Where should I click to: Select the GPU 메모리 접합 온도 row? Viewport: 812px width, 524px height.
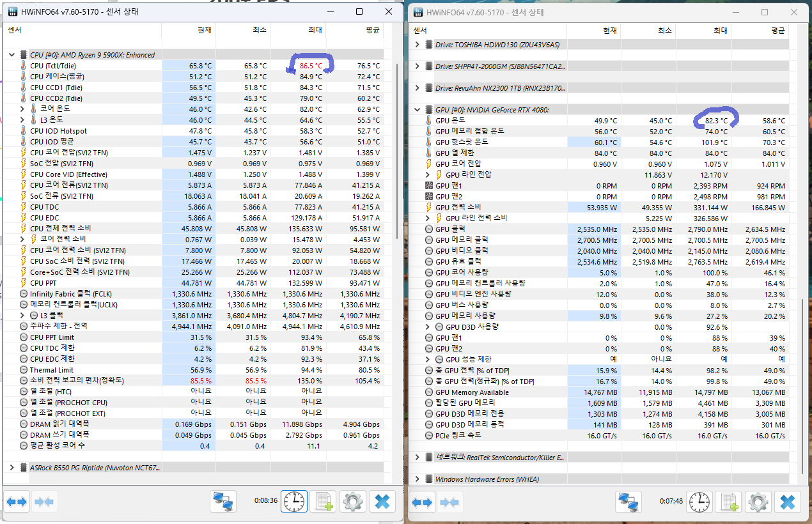(599, 131)
